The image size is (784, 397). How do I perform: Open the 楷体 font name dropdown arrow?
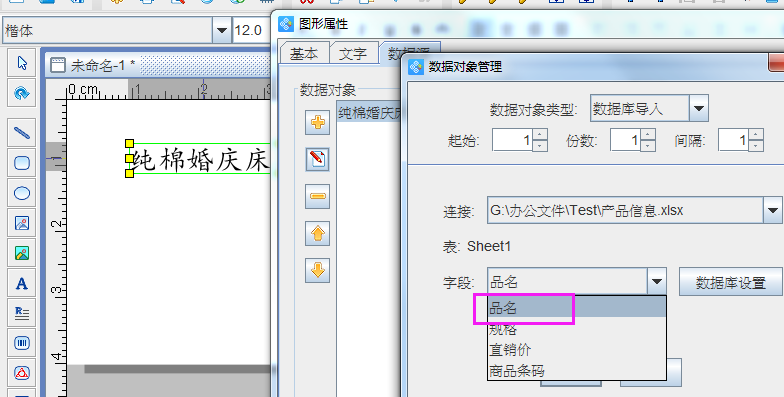coord(221,31)
